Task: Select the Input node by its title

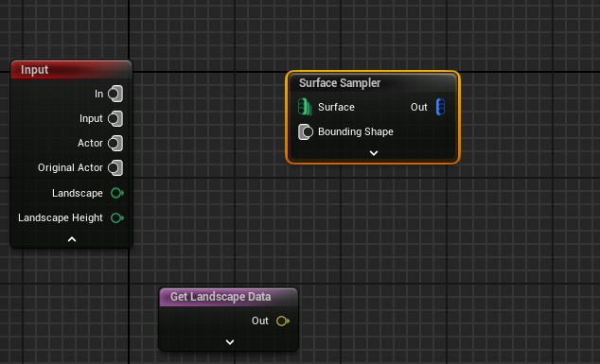Action: [x=34, y=70]
